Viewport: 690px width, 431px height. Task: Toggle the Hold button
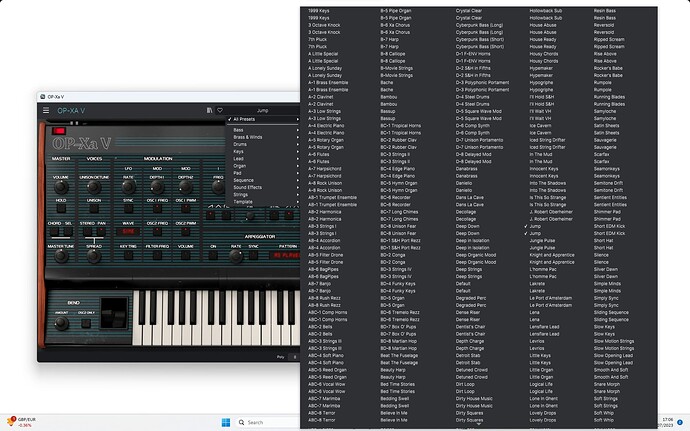(x=61, y=208)
